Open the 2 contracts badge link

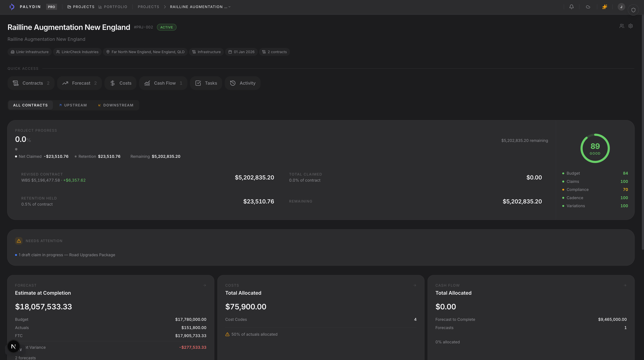pyautogui.click(x=274, y=52)
